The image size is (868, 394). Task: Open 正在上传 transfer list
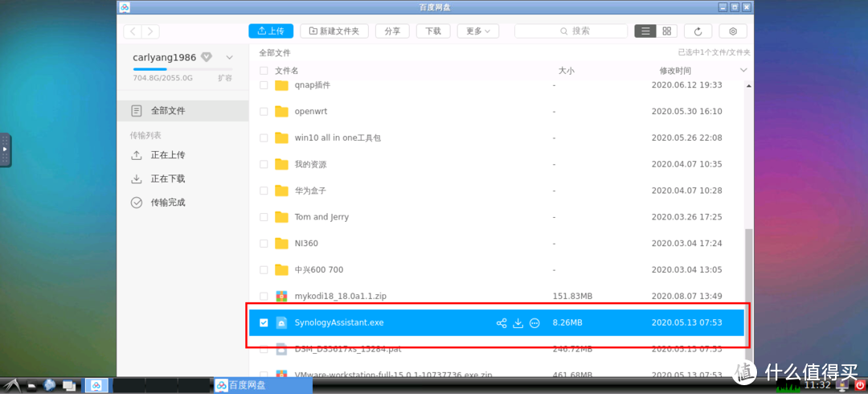click(x=158, y=155)
